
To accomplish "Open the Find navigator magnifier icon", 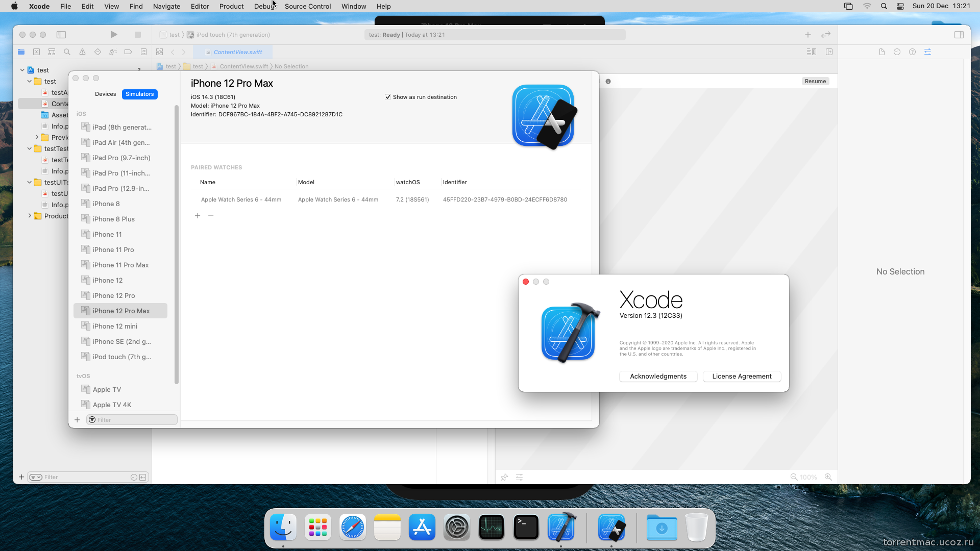I will point(67,52).
